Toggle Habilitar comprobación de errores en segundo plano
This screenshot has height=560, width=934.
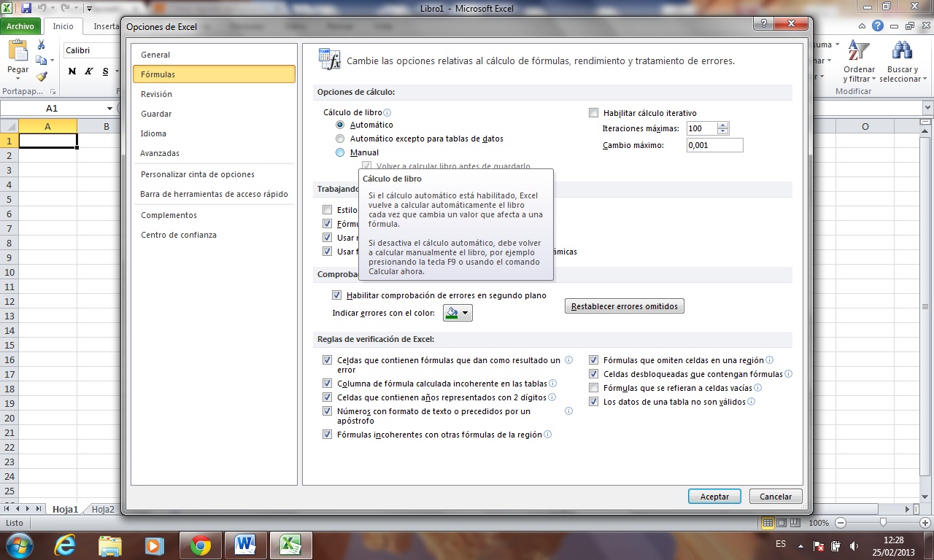pos(336,295)
